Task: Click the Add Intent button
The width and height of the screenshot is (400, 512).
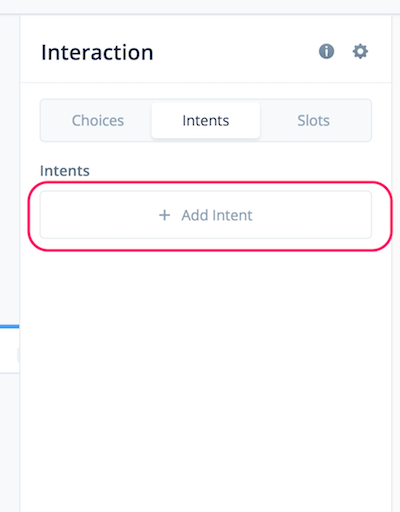Action: point(206,215)
